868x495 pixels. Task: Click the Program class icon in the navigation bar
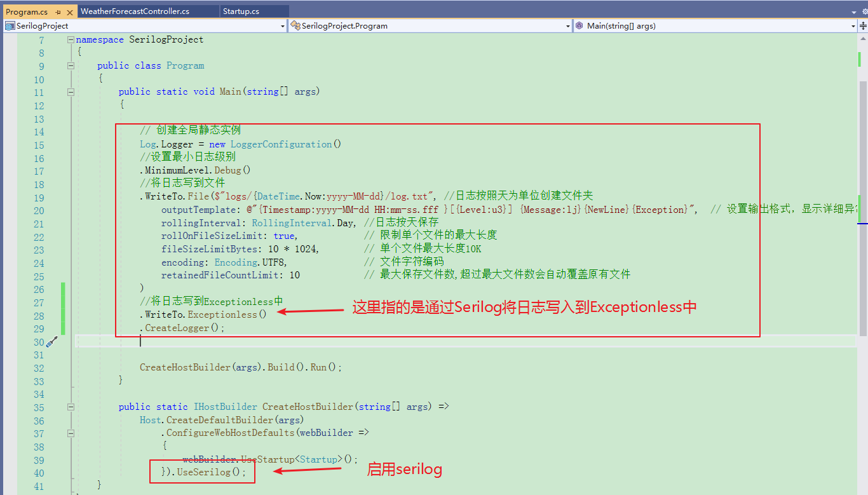(x=294, y=25)
